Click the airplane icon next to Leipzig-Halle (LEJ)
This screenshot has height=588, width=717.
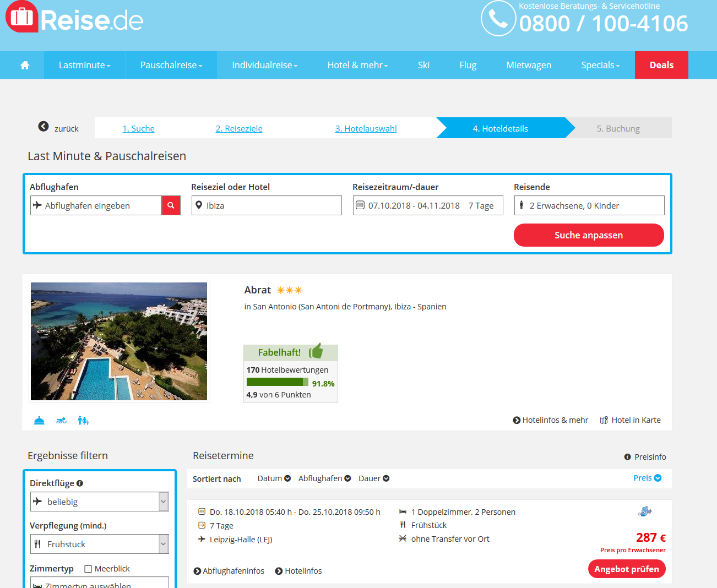pyautogui.click(x=202, y=539)
